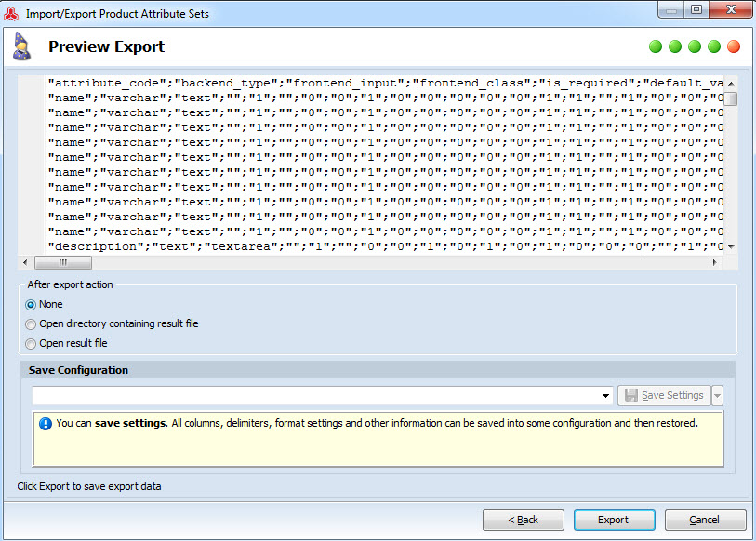Click the After export action group label
The height and width of the screenshot is (541, 756).
click(x=70, y=284)
